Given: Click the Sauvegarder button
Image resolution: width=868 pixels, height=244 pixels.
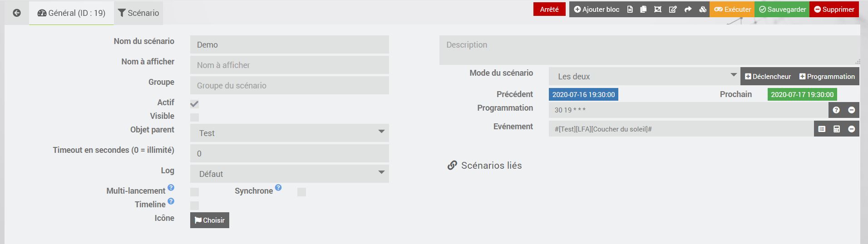Looking at the screenshot, I should (782, 10).
